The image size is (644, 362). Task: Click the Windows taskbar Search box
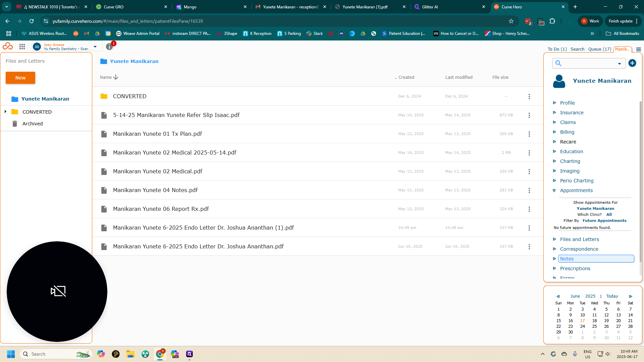point(56,354)
